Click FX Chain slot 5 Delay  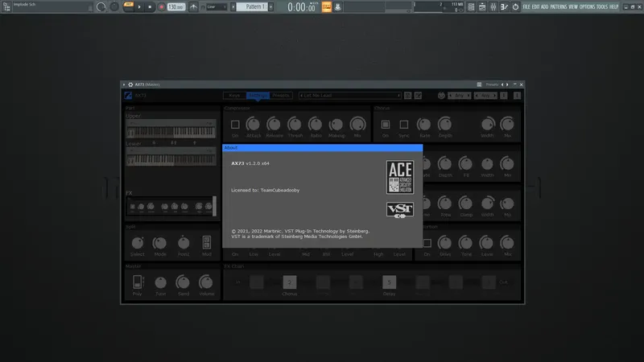(x=390, y=282)
